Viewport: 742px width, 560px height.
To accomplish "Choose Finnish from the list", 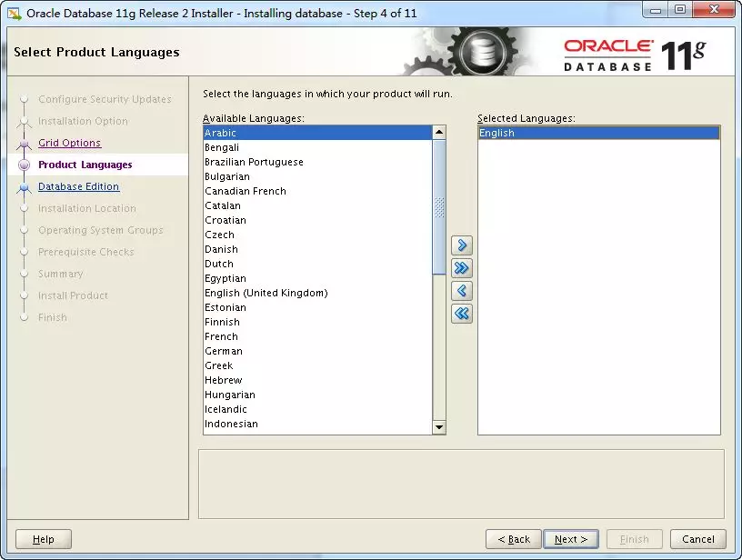I will click(x=317, y=322).
